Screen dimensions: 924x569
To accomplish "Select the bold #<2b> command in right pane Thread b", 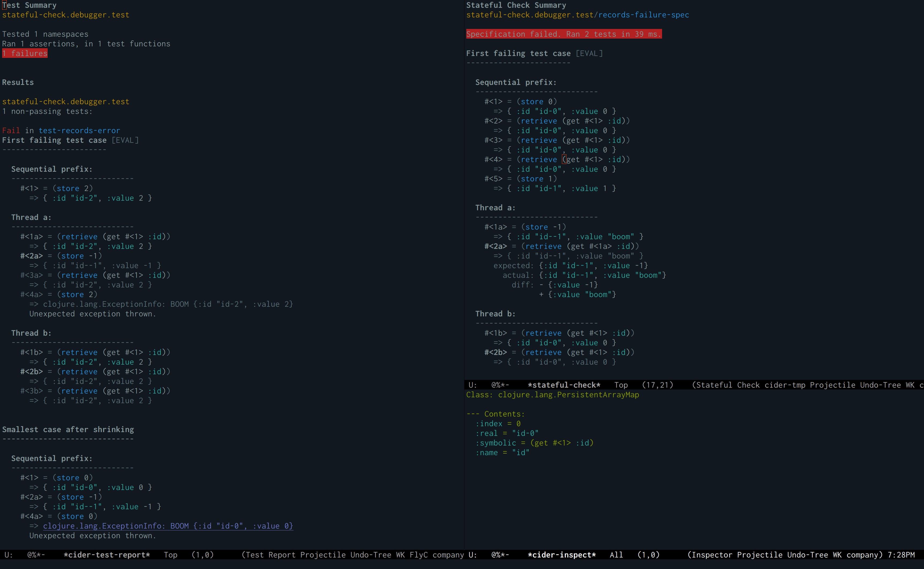I will tap(495, 352).
